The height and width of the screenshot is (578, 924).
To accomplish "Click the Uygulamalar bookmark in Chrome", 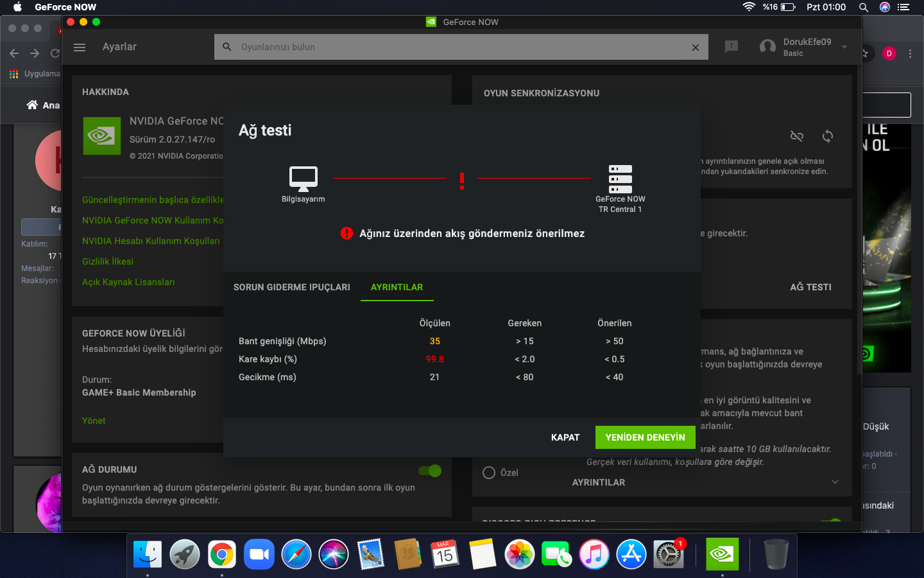I will tap(35, 74).
